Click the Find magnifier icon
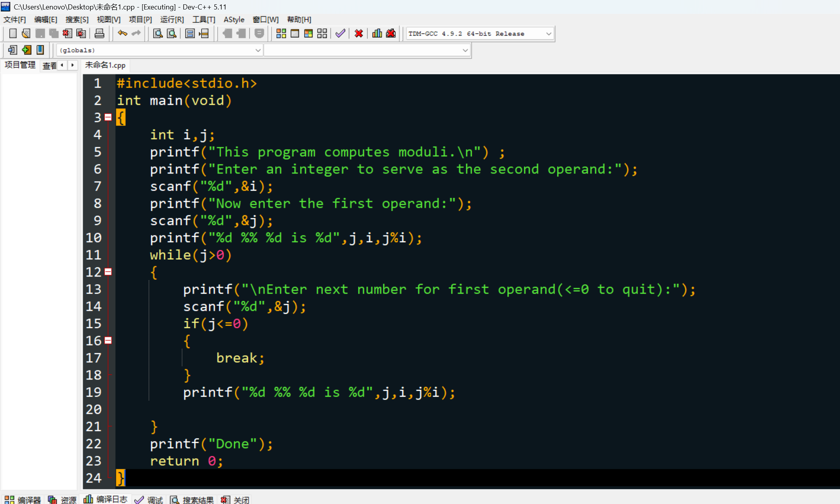The width and height of the screenshot is (840, 504). pos(158,34)
